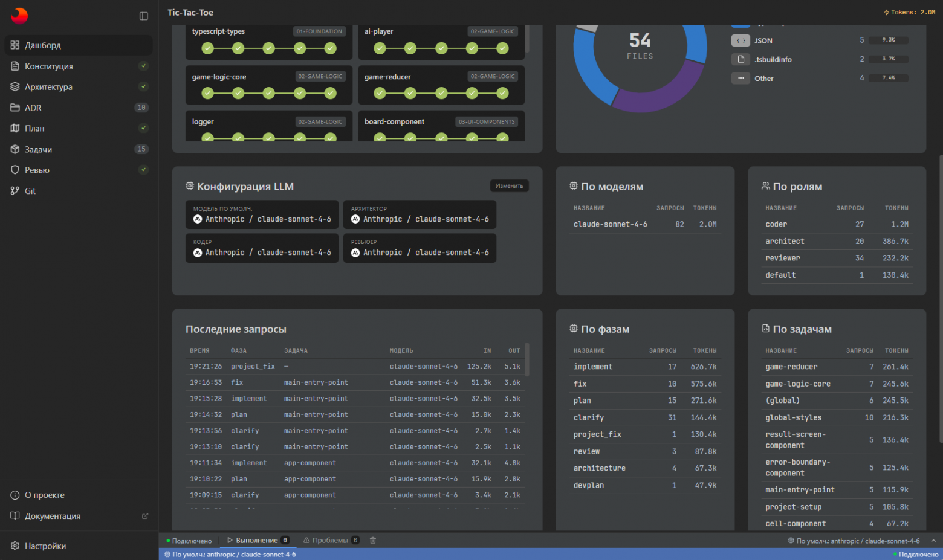Click the Задачи cube icon
The width and height of the screenshot is (943, 560).
15,149
